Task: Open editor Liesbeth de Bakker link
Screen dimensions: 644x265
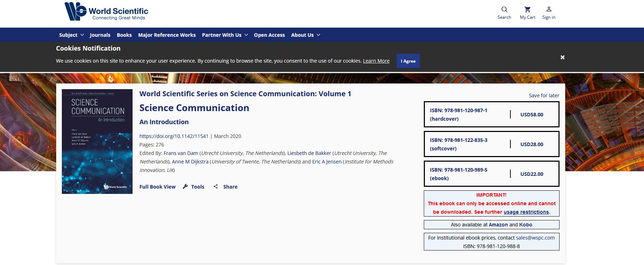Action: tap(309, 153)
